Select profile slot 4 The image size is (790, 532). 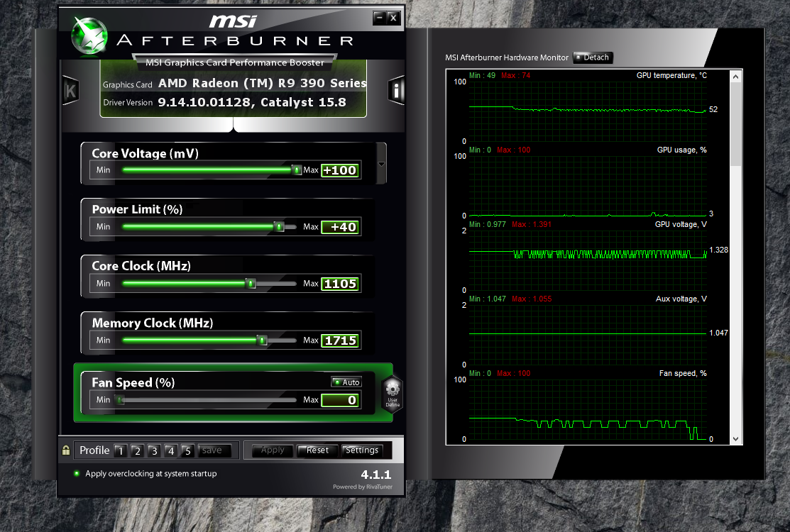171,450
